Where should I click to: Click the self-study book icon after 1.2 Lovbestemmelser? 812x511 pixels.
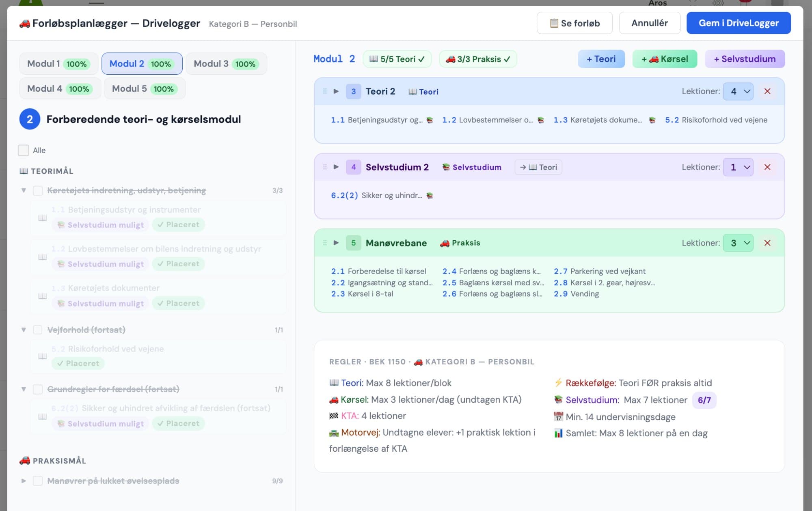pos(540,120)
